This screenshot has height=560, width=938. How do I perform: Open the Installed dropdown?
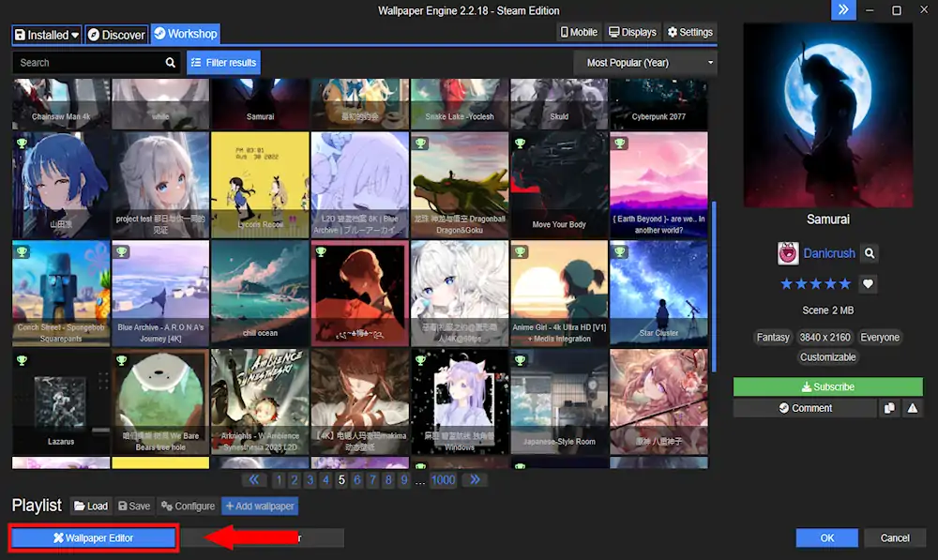[47, 35]
